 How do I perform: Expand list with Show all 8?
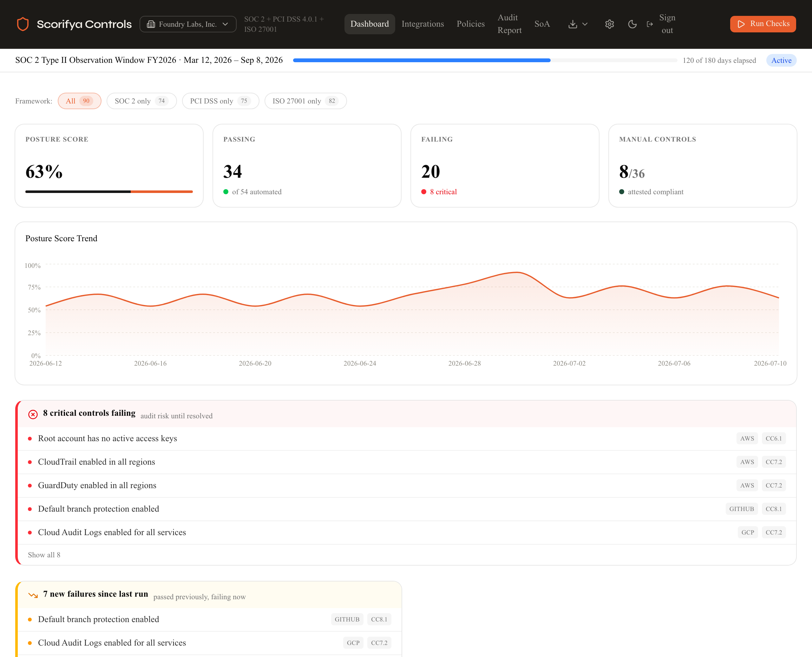pyautogui.click(x=44, y=555)
